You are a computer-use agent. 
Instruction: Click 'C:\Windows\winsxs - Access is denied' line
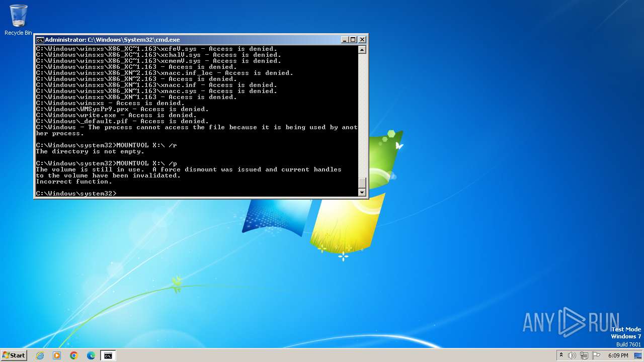(110, 103)
